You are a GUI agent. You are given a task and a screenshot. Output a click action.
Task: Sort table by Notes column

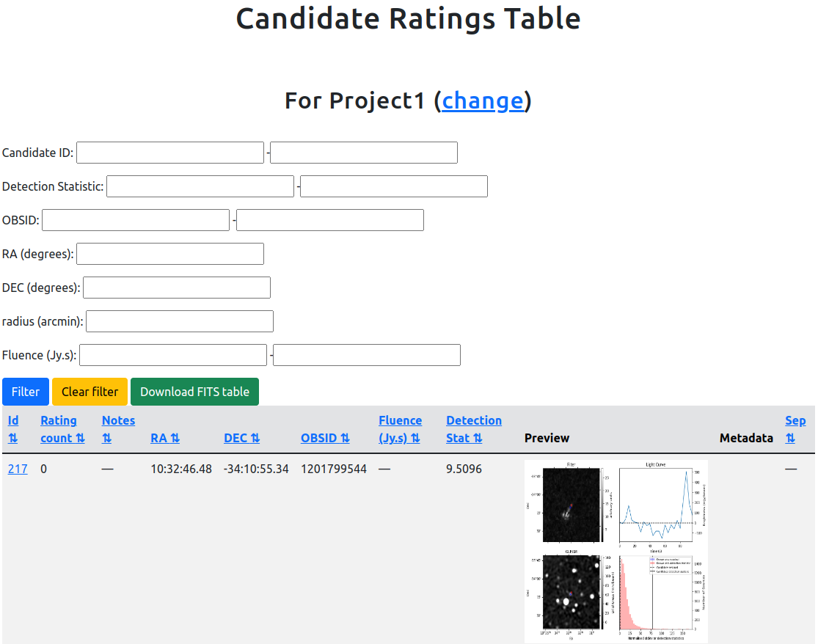tap(118, 429)
